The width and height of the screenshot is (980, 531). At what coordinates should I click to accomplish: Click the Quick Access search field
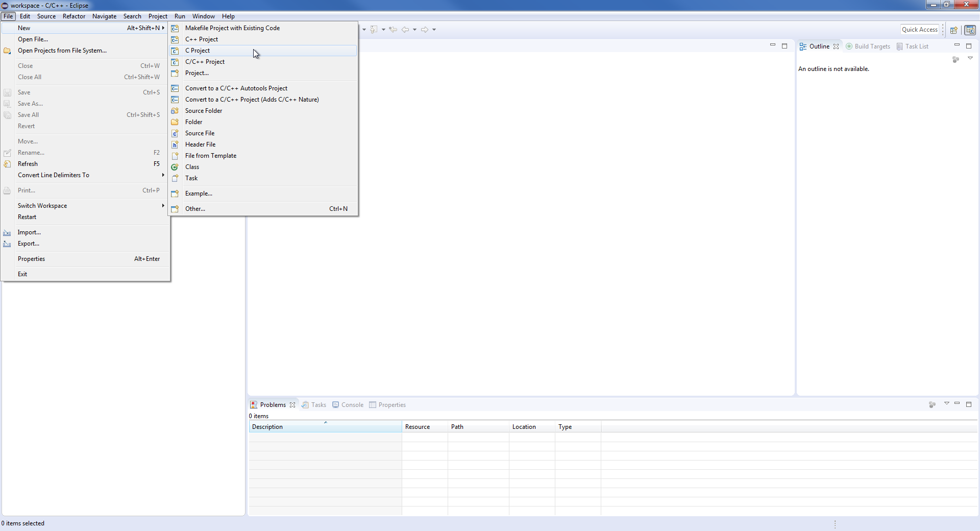point(919,30)
